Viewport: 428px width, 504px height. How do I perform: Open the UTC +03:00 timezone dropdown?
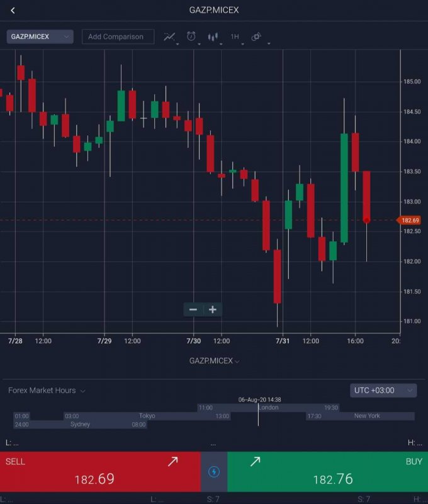(383, 391)
